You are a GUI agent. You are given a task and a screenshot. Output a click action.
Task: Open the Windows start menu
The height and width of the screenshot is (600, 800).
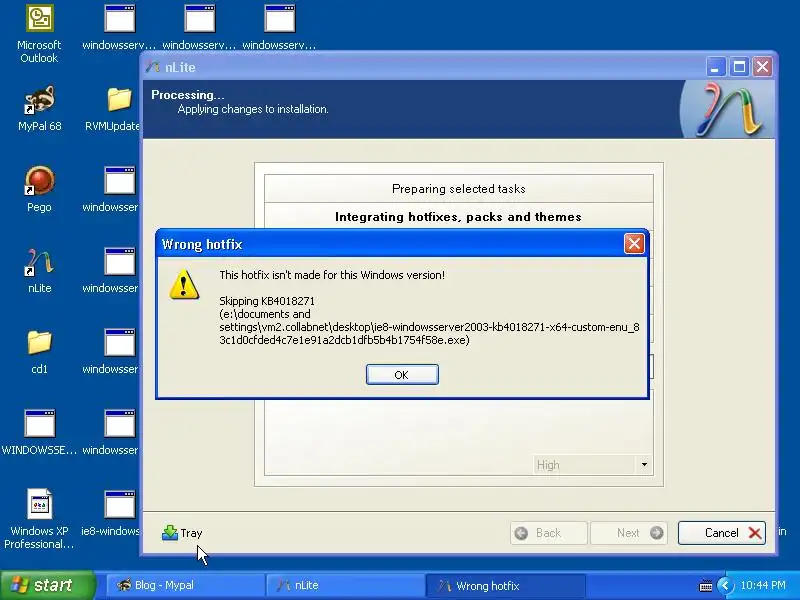[x=48, y=585]
